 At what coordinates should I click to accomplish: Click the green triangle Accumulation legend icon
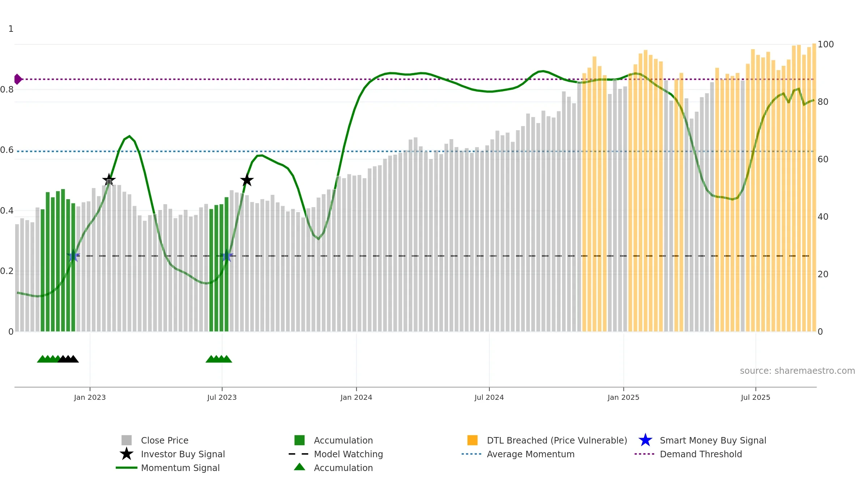299,467
